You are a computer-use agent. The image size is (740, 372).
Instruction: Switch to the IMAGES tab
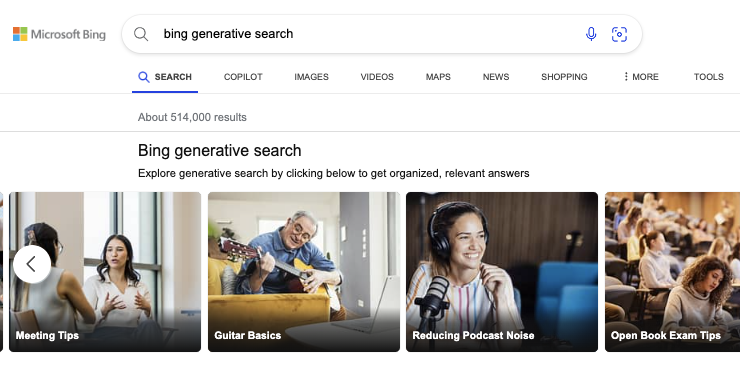311,76
